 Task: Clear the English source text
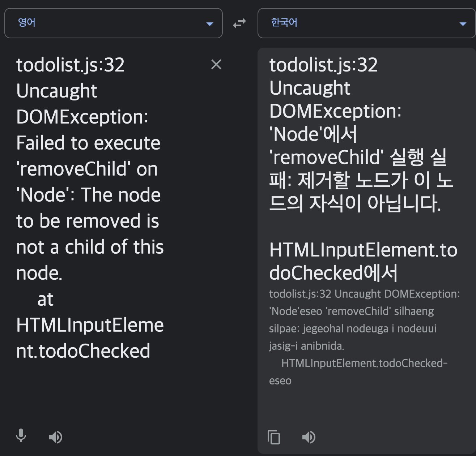216,64
